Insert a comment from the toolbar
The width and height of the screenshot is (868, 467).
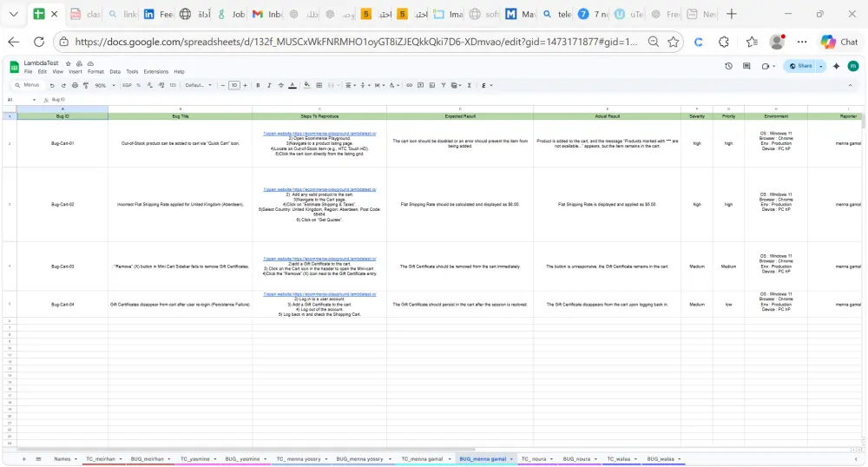pos(421,86)
